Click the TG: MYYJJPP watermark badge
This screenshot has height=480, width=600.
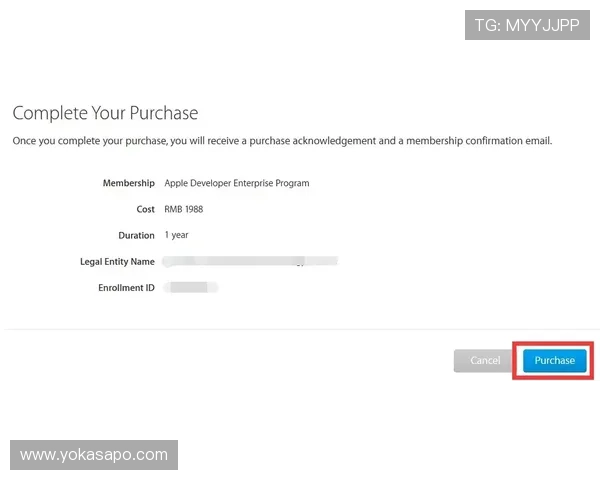528,25
